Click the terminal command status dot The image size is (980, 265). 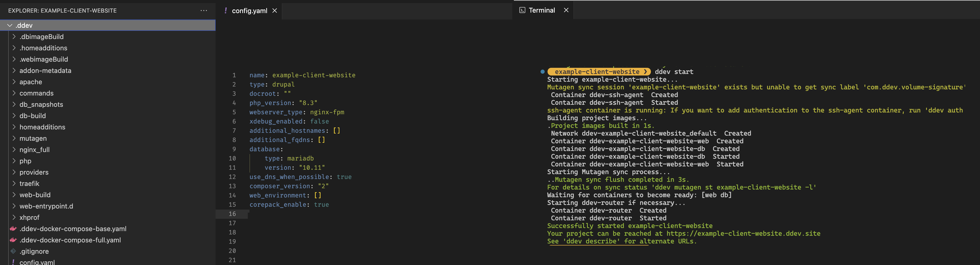pos(543,72)
